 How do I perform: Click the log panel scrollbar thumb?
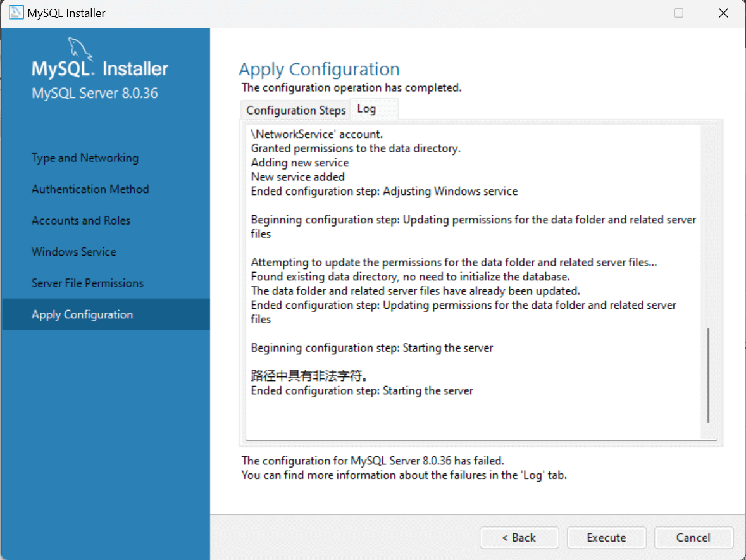(708, 375)
